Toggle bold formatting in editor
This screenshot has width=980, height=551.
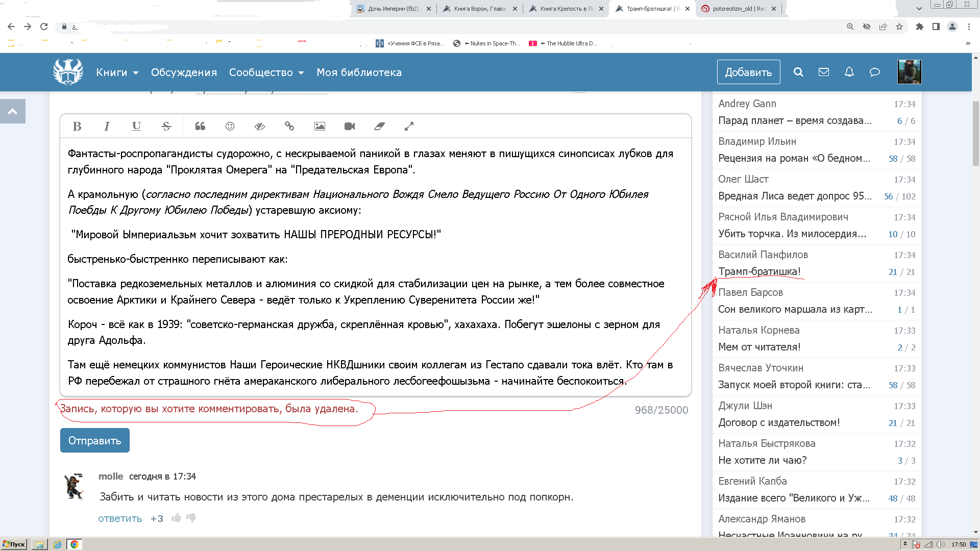click(x=77, y=126)
